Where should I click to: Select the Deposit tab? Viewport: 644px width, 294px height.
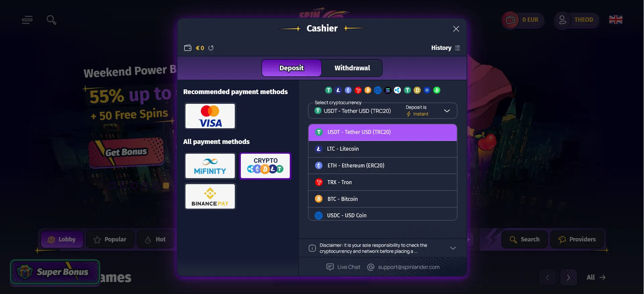point(291,68)
